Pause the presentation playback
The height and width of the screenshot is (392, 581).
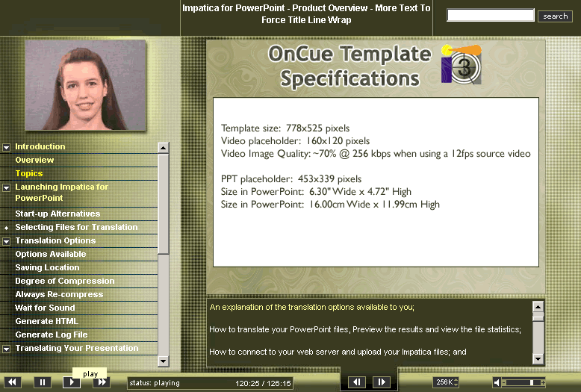pos(43,382)
